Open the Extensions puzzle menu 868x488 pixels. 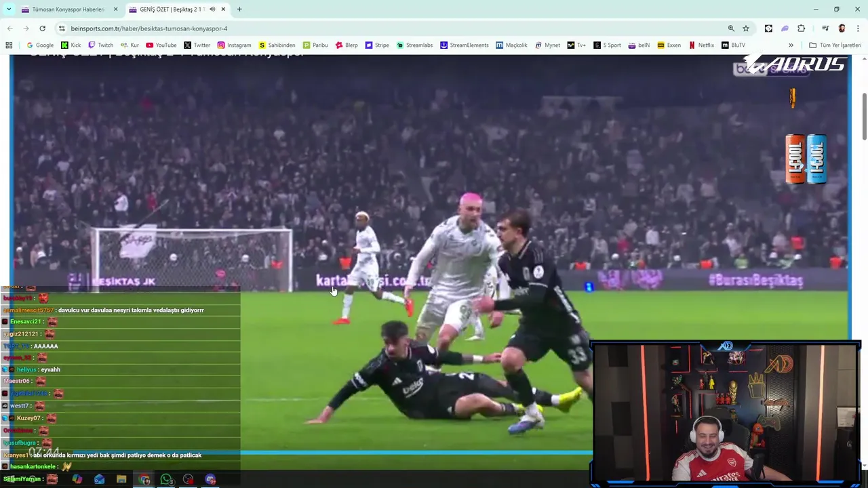(x=802, y=28)
